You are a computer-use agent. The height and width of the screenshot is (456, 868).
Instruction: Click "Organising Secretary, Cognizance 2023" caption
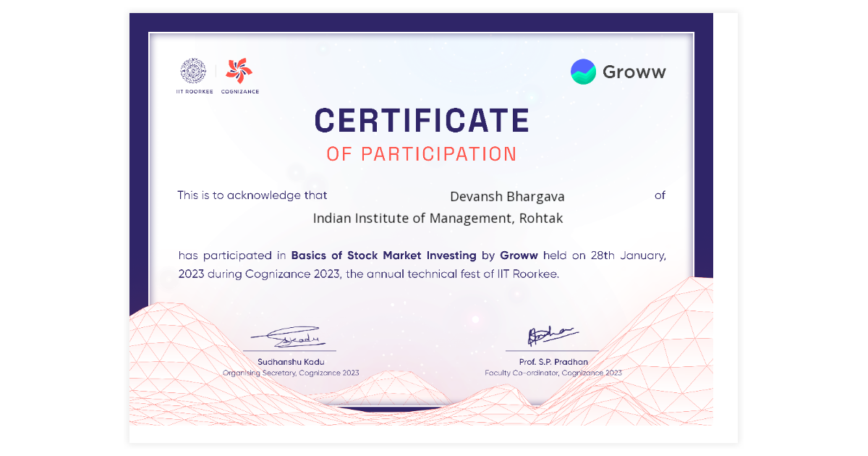point(291,373)
